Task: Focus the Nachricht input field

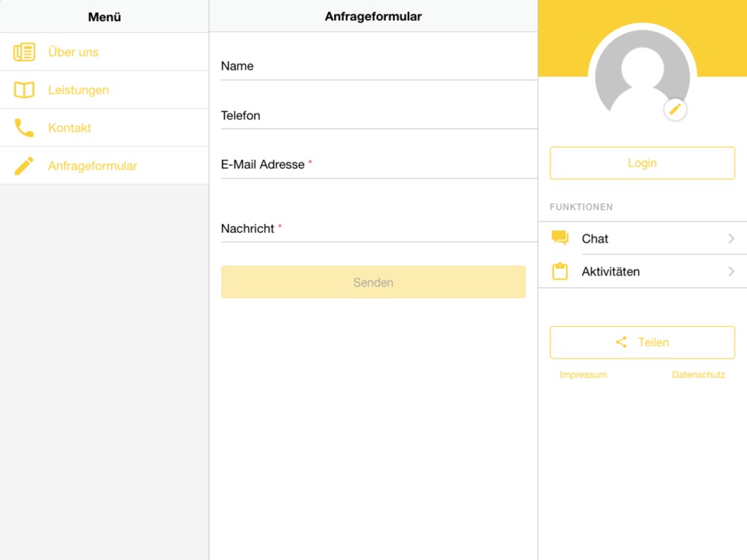Action: tap(379, 228)
